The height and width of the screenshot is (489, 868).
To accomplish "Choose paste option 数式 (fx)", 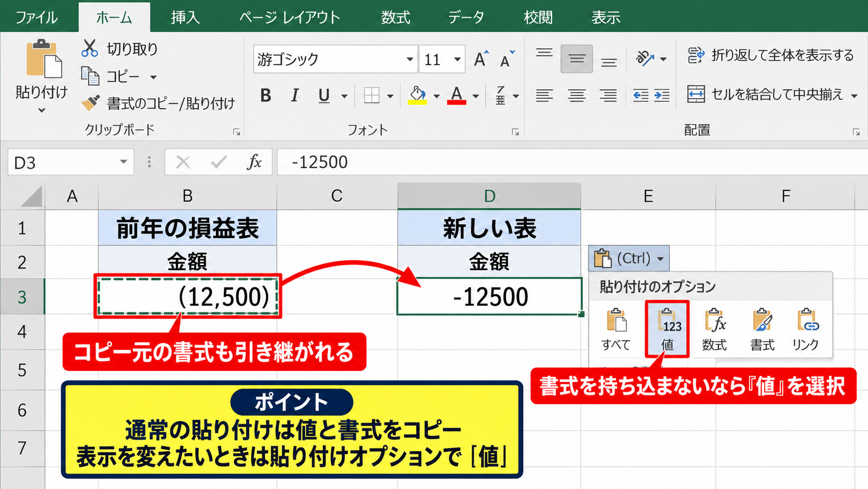I will click(x=714, y=329).
